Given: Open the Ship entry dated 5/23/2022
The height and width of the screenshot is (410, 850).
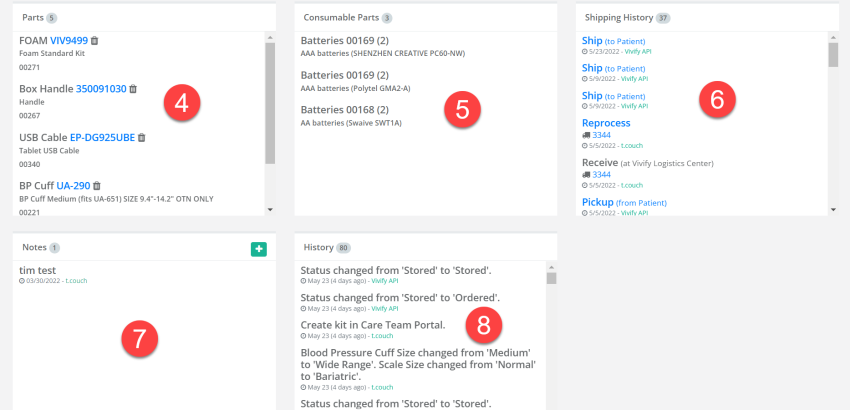Looking at the screenshot, I should tap(592, 40).
